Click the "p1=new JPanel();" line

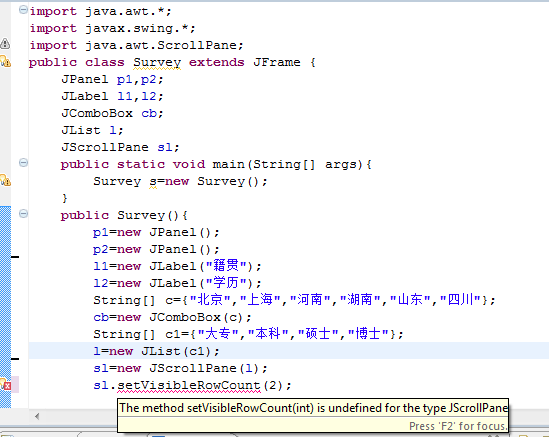[x=156, y=233]
